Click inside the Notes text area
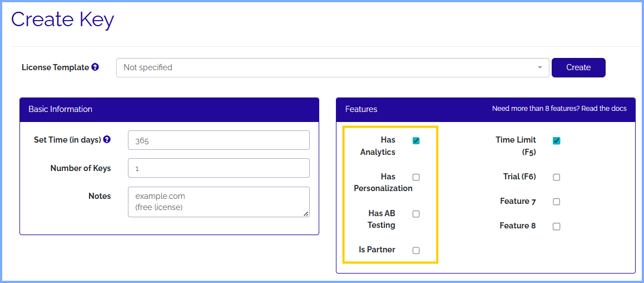The height and width of the screenshot is (283, 644). coord(219,202)
